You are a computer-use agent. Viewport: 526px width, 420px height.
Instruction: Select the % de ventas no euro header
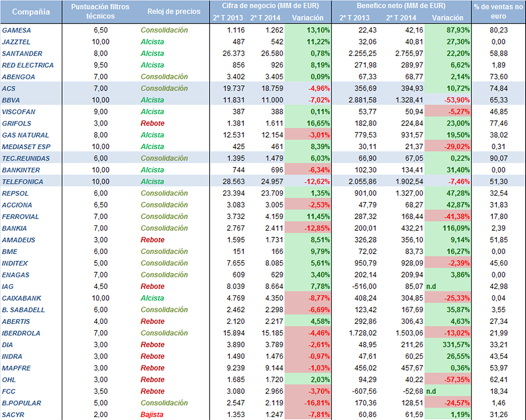click(499, 12)
